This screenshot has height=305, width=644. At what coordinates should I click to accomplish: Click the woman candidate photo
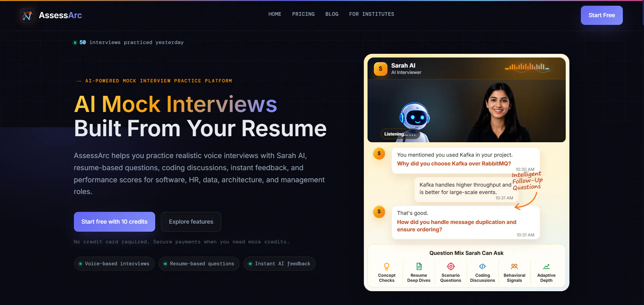499,112
